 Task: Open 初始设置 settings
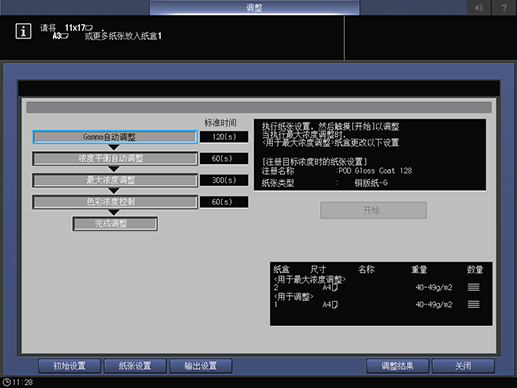[70, 366]
